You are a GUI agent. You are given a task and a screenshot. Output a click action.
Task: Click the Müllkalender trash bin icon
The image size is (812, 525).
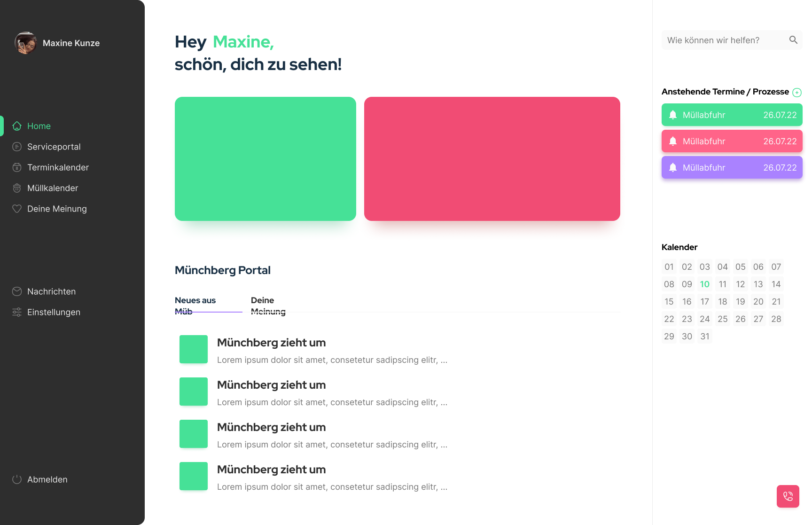(x=17, y=188)
